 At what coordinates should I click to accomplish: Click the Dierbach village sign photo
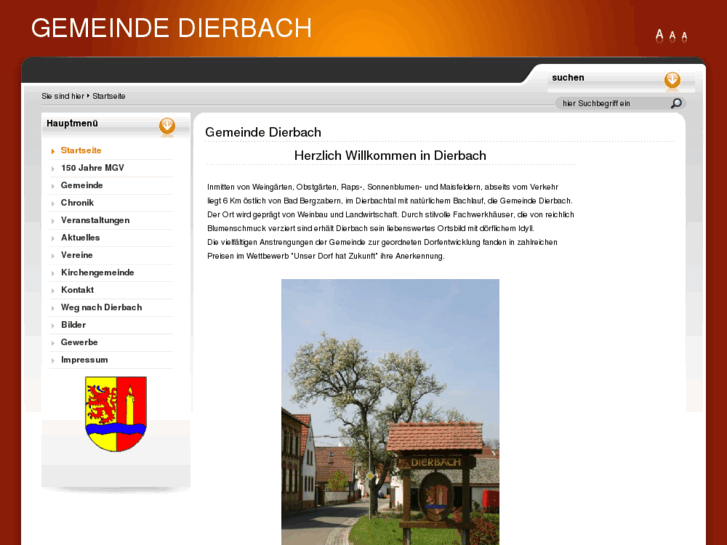[390, 412]
